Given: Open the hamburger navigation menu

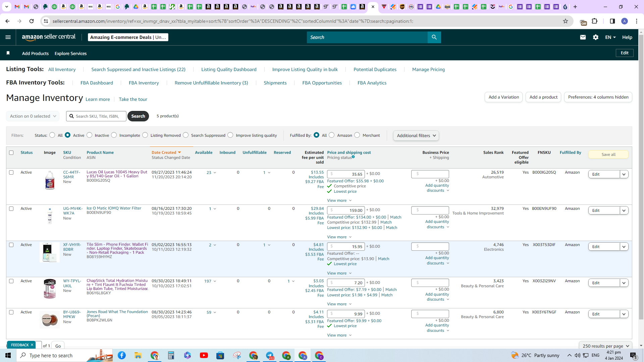Looking at the screenshot, I should (8, 37).
